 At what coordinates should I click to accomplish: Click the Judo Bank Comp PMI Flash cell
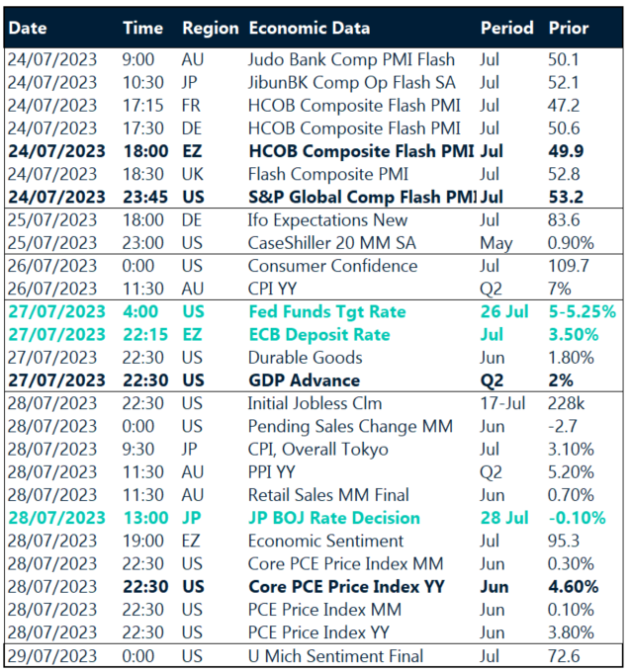coord(351,59)
